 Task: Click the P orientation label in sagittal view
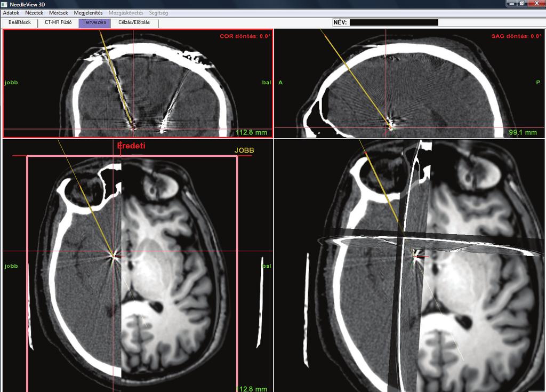(x=538, y=83)
